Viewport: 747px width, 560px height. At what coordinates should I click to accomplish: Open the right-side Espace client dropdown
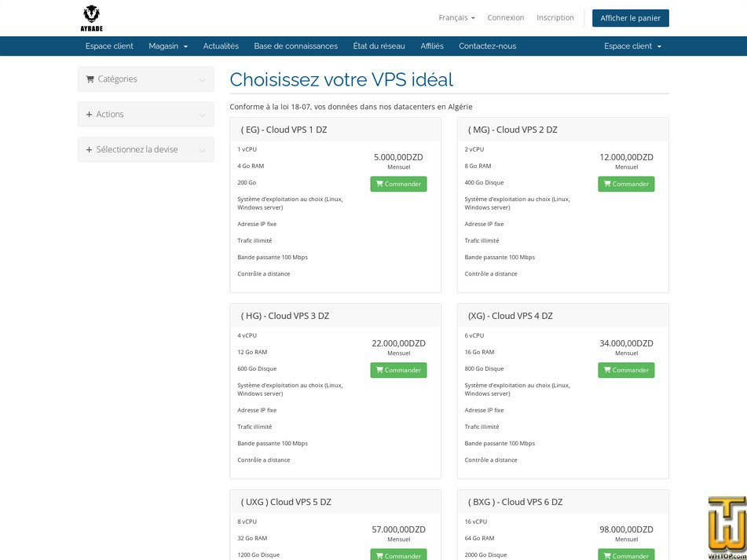point(632,46)
